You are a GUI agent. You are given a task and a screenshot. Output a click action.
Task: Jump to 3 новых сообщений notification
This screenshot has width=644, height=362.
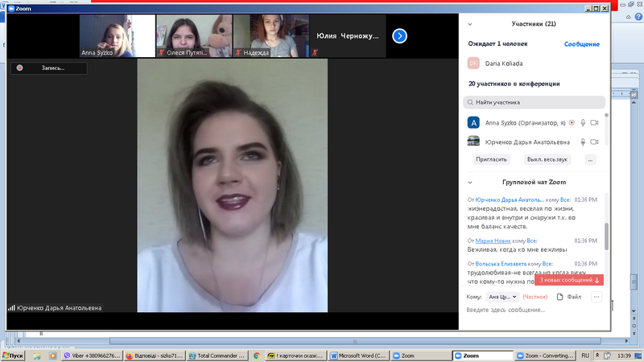tap(569, 280)
